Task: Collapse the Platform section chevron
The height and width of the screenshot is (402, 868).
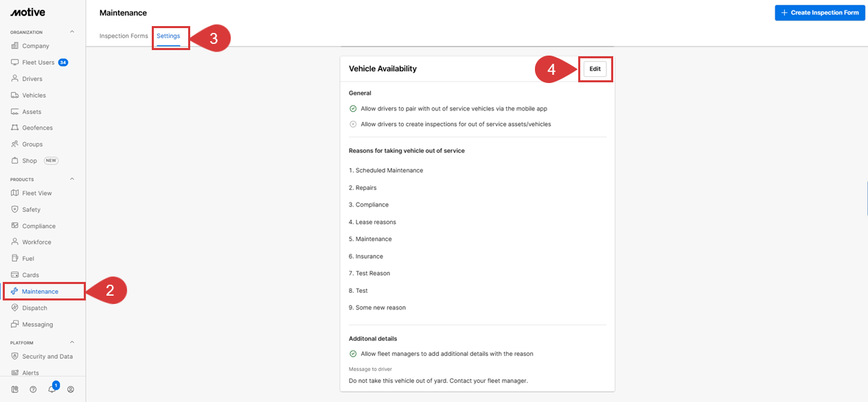Action: click(x=72, y=342)
